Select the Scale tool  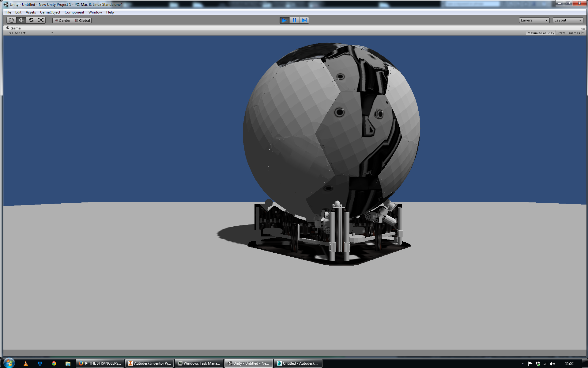41,20
